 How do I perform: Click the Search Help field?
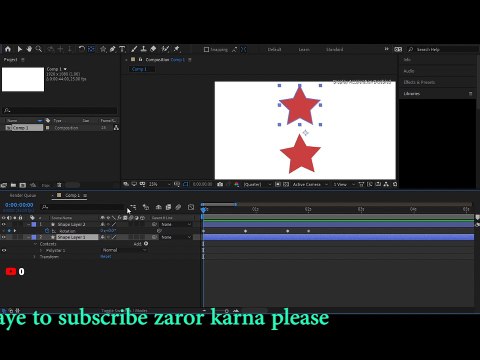coord(443,49)
